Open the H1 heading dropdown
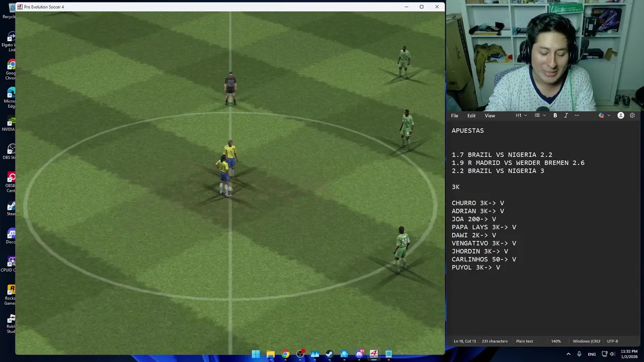This screenshot has height=362, width=644. point(521,116)
